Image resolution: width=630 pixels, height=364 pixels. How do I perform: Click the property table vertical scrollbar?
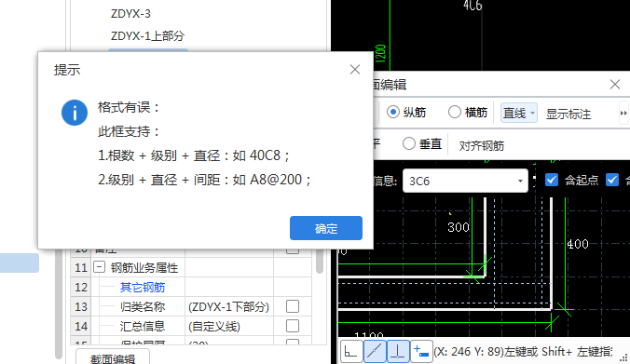pyautogui.click(x=320, y=261)
